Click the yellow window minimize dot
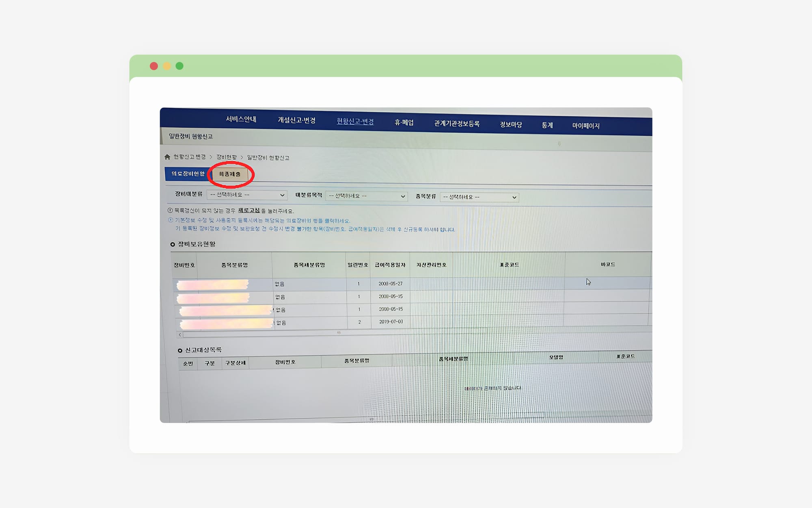This screenshot has width=812, height=508. [x=167, y=66]
